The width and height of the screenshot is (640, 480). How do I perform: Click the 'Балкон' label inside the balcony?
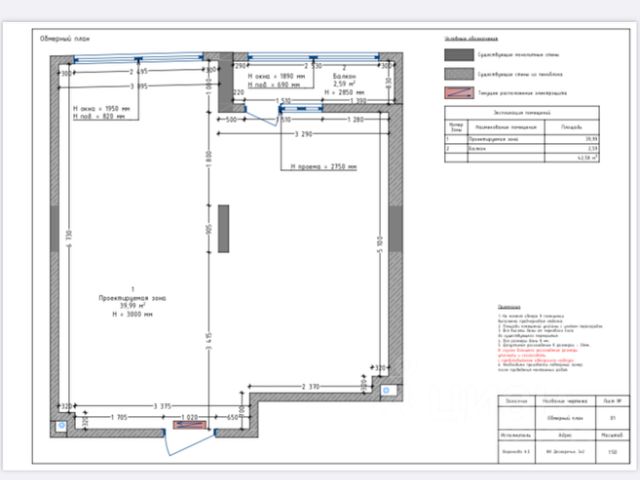(x=344, y=76)
